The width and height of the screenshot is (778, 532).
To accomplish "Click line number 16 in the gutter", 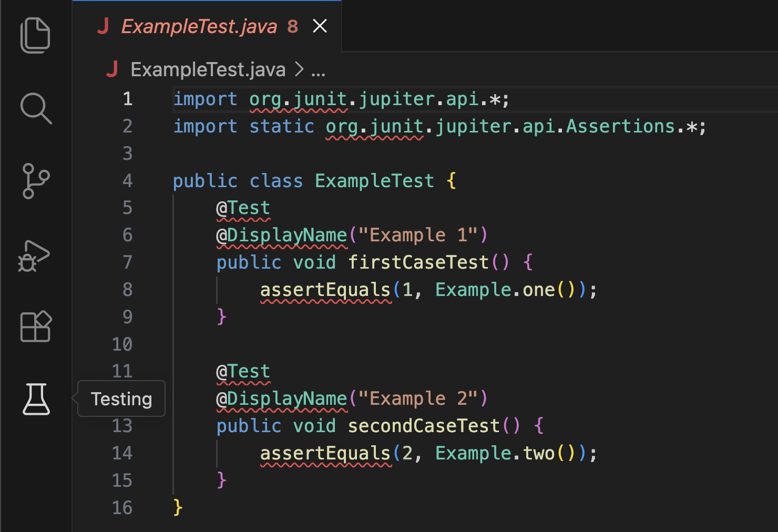I will tap(122, 508).
